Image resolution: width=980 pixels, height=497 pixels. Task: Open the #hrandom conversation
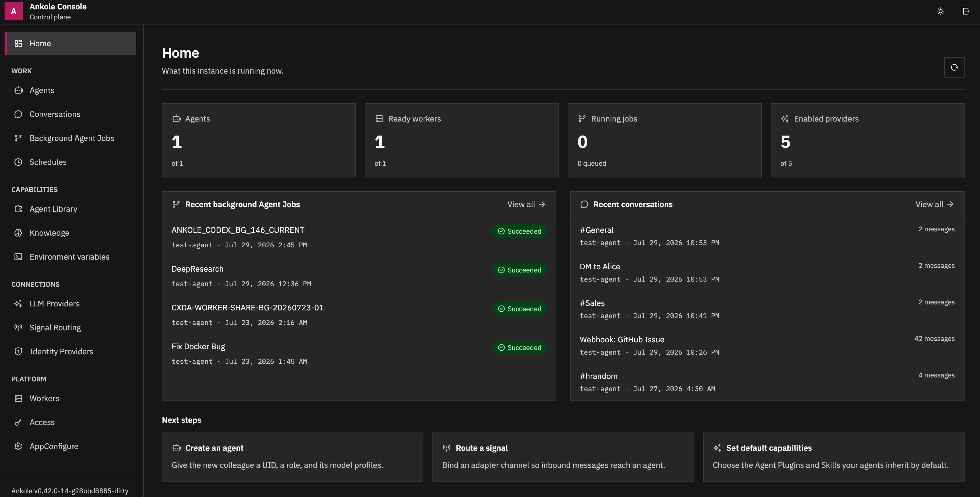tap(767, 382)
